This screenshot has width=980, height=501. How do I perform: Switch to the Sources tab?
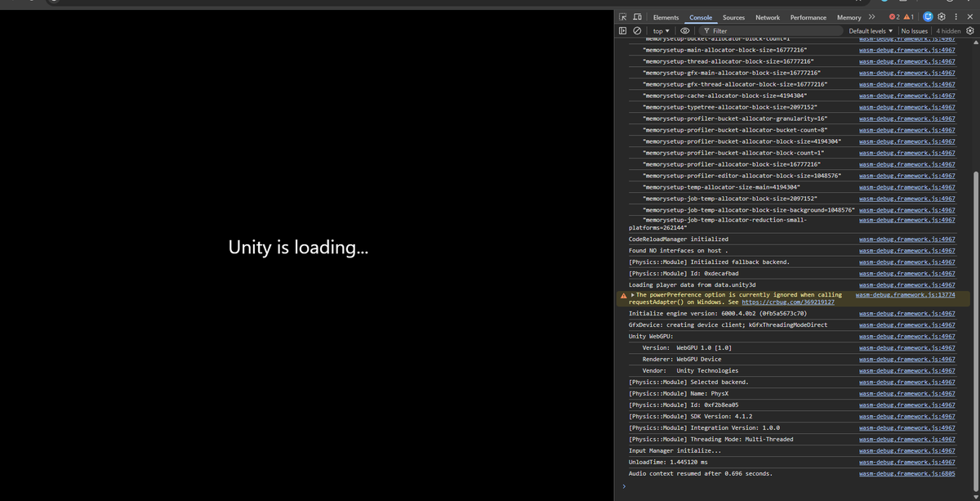tap(733, 17)
